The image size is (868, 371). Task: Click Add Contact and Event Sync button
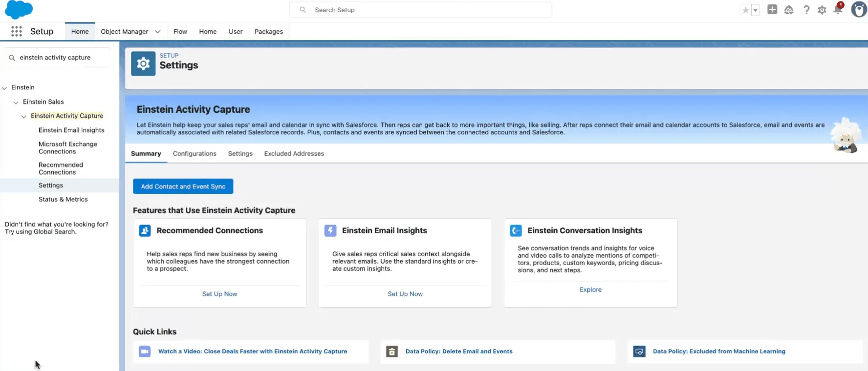183,186
